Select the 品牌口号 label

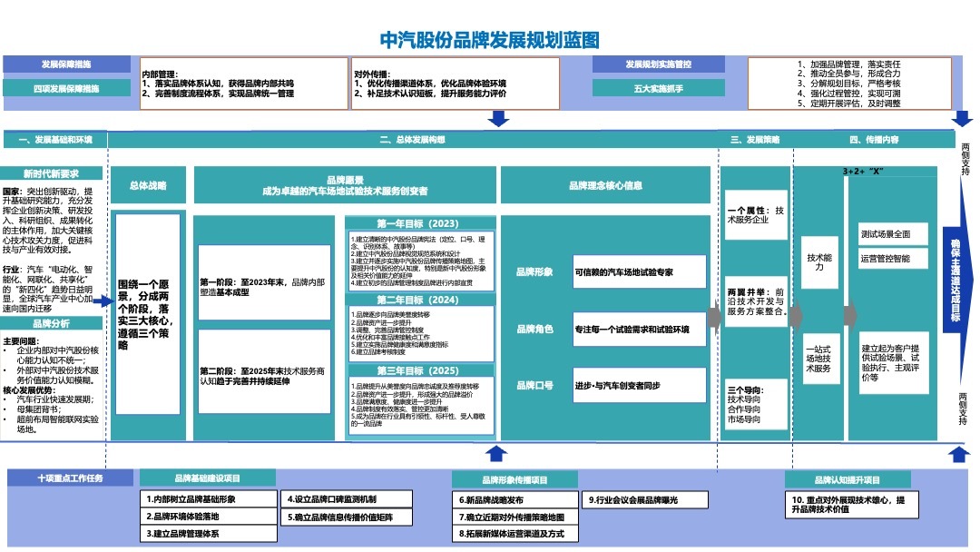(x=534, y=385)
